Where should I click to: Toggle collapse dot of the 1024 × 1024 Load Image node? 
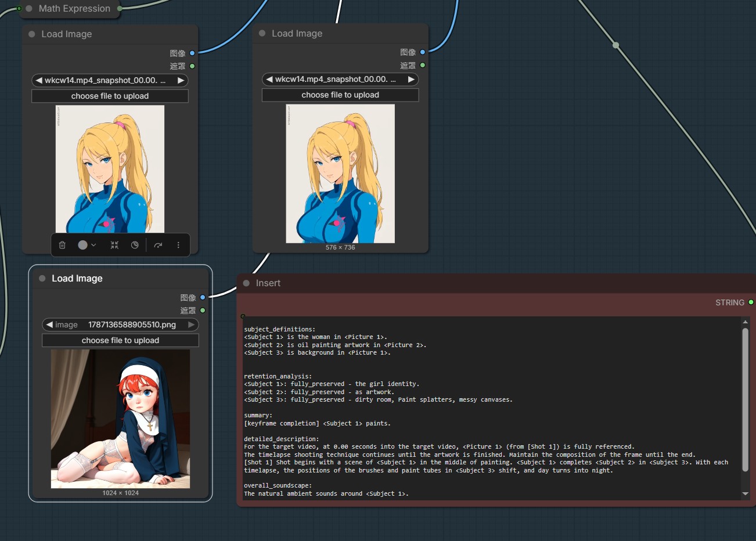(x=42, y=279)
